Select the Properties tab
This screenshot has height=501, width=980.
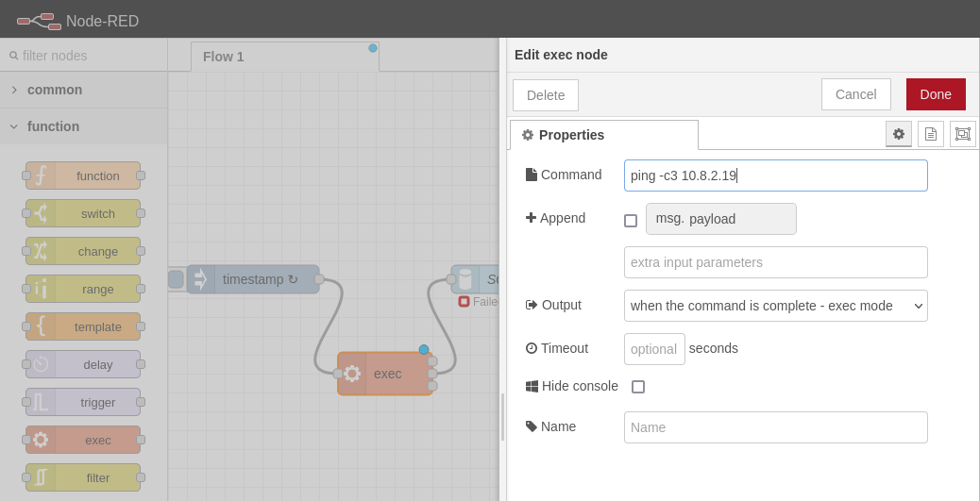click(x=603, y=135)
